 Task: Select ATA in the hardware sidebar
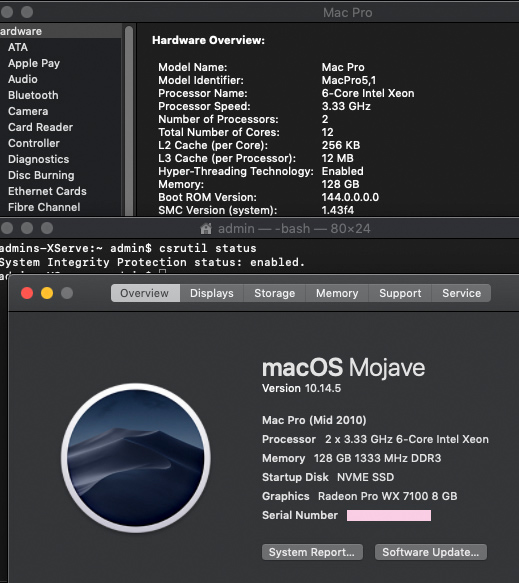point(18,47)
